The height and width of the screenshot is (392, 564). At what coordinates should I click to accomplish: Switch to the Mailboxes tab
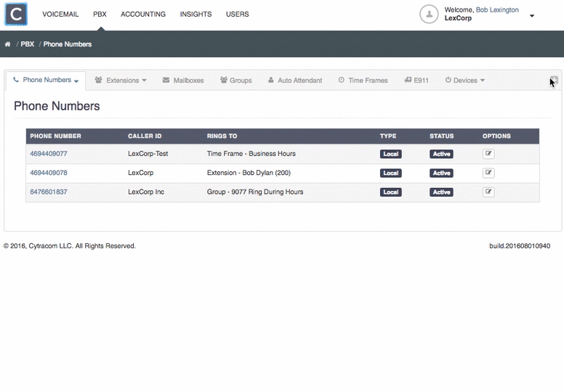click(x=183, y=80)
